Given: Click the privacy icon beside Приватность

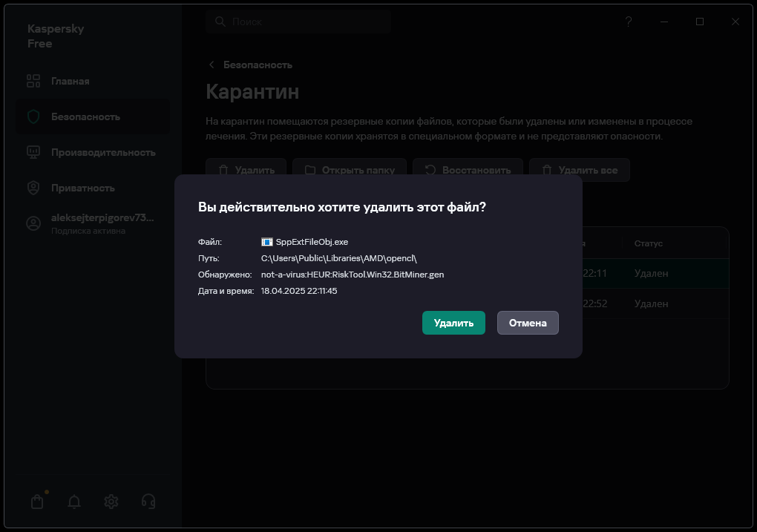Looking at the screenshot, I should tap(33, 188).
